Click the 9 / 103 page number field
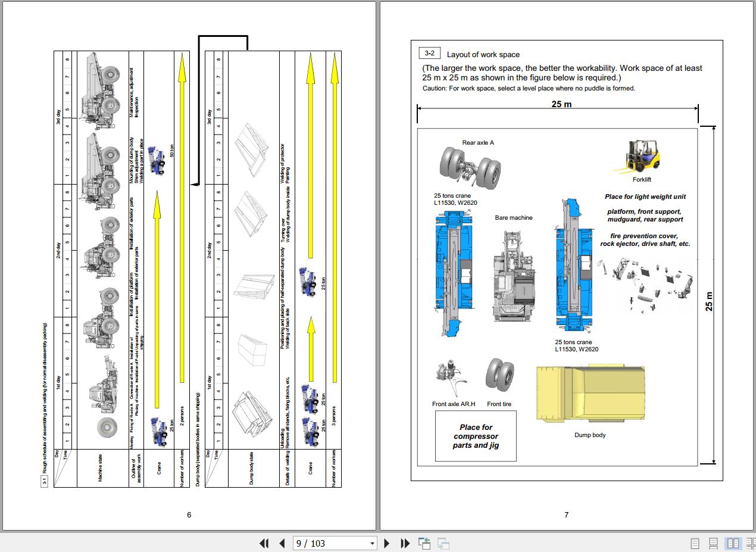The image size is (756, 552). coord(331,543)
